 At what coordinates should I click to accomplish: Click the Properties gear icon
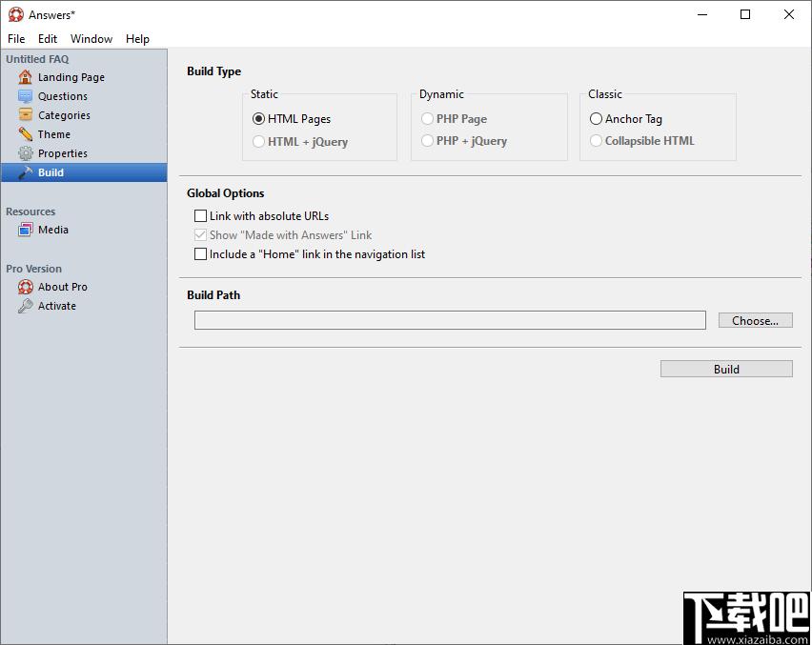click(x=25, y=153)
